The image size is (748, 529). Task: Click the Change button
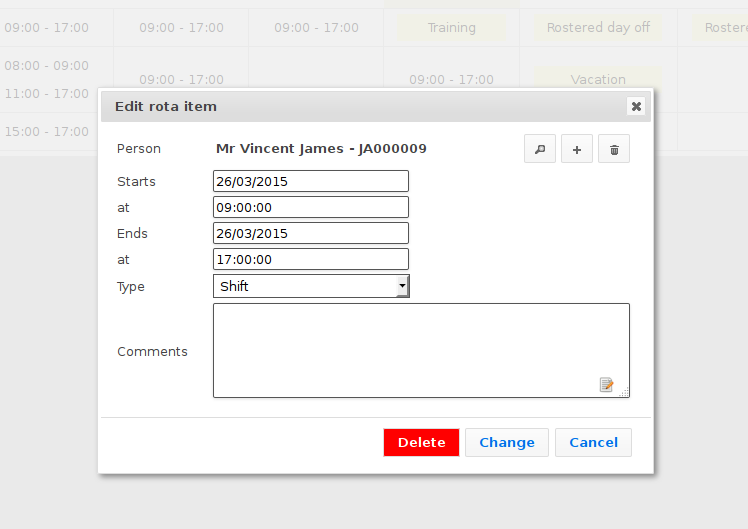[506, 443]
